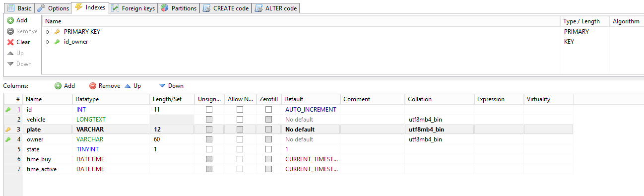Viewport: 644px width, 196px height.
Task: Click the chart icon on Foreign keys tab
Action: click(x=115, y=8)
